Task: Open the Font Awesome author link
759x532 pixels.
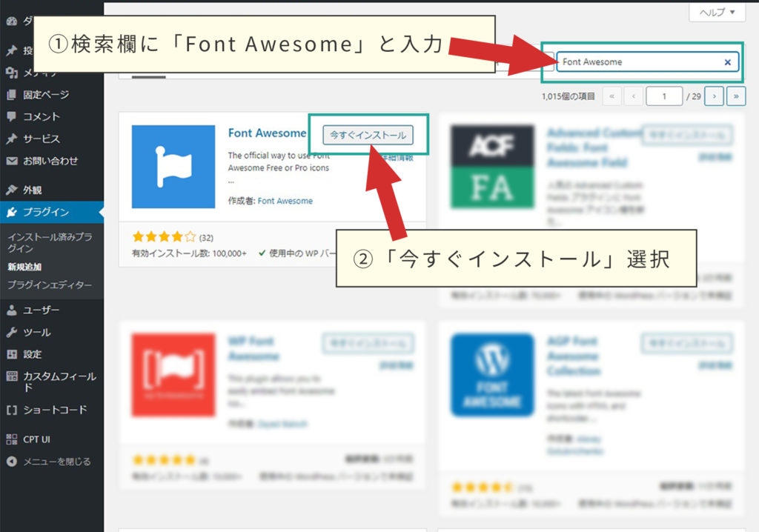Action: [x=285, y=201]
